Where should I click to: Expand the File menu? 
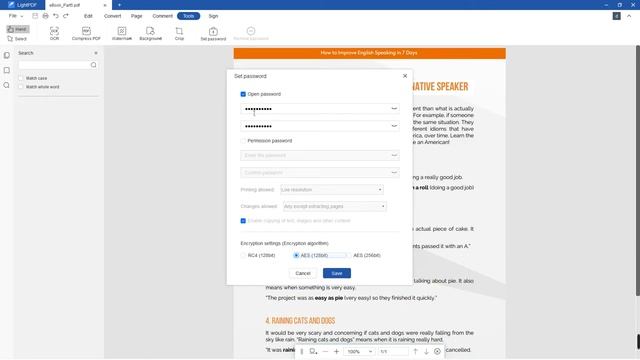[16, 16]
